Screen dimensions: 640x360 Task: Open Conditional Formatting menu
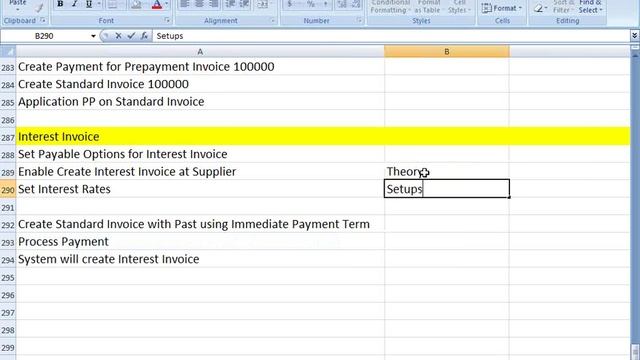pos(390,6)
